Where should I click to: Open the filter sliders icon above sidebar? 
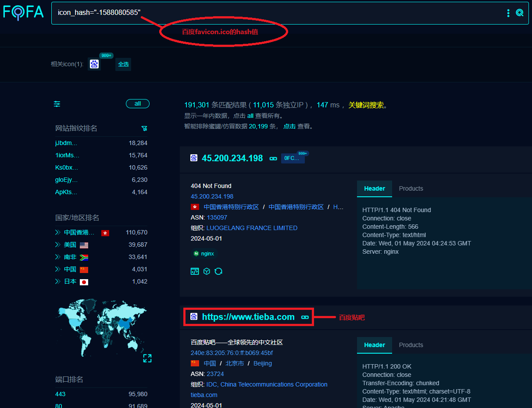[x=57, y=104]
